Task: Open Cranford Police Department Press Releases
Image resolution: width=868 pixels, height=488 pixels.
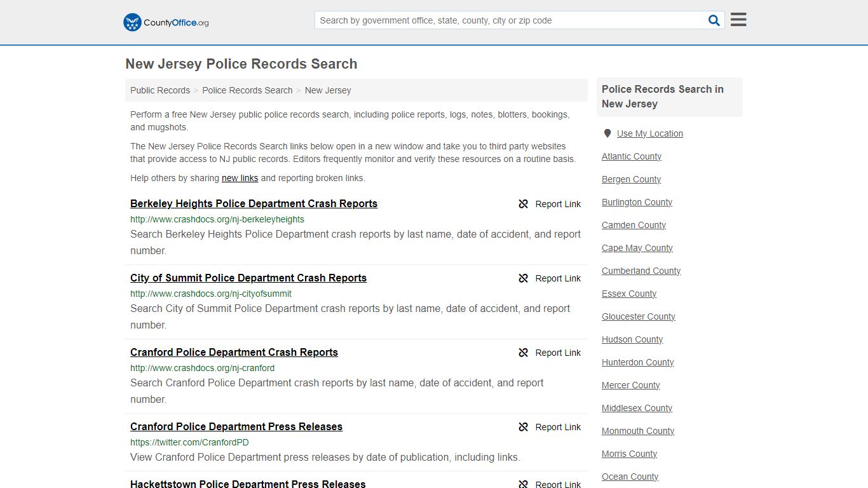Action: pyautogui.click(x=236, y=427)
